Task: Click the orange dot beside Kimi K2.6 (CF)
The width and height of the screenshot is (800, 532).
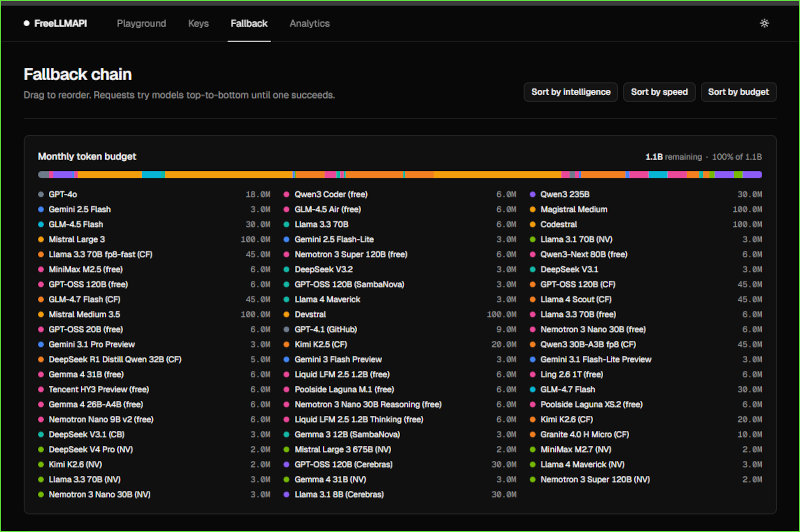Action: (x=533, y=419)
